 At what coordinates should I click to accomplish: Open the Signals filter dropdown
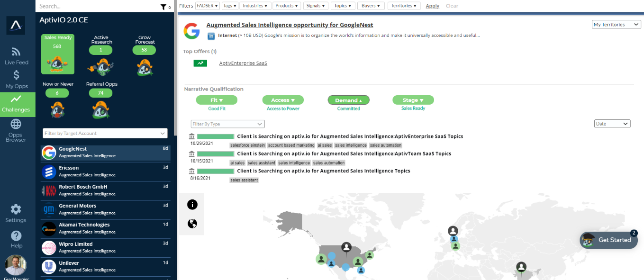coord(316,6)
